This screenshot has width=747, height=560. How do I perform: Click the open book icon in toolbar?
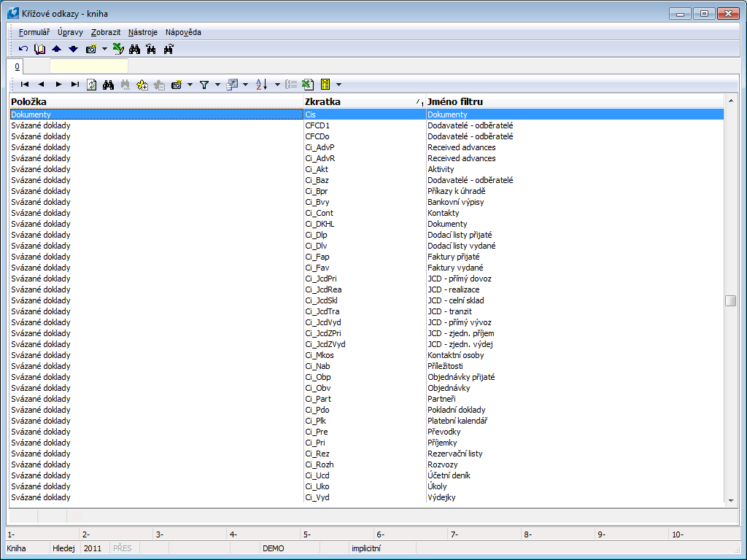[39, 49]
